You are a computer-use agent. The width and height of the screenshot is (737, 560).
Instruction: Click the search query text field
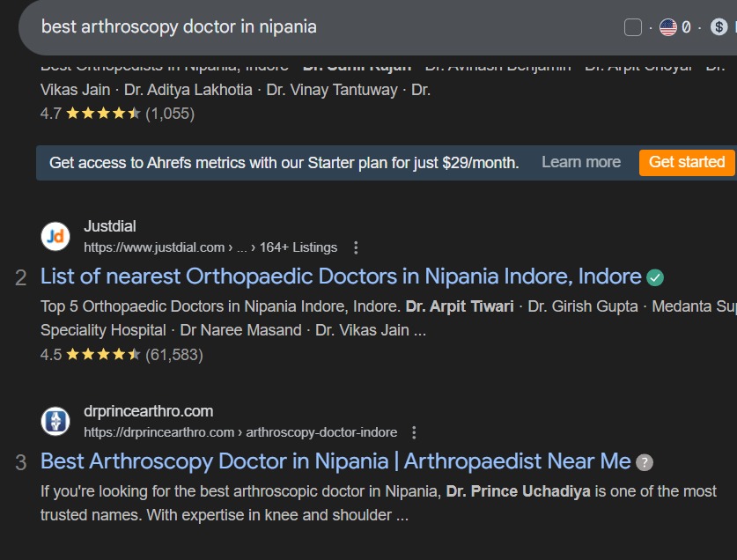click(264, 26)
